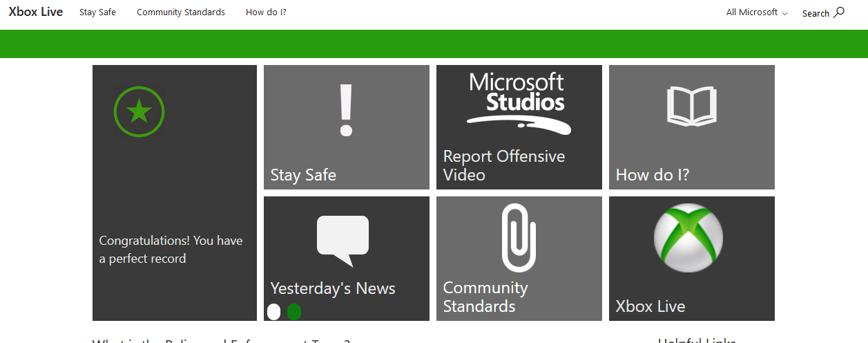868x343 pixels.
Task: Open How do I? in the top navigation
Action: (x=266, y=12)
